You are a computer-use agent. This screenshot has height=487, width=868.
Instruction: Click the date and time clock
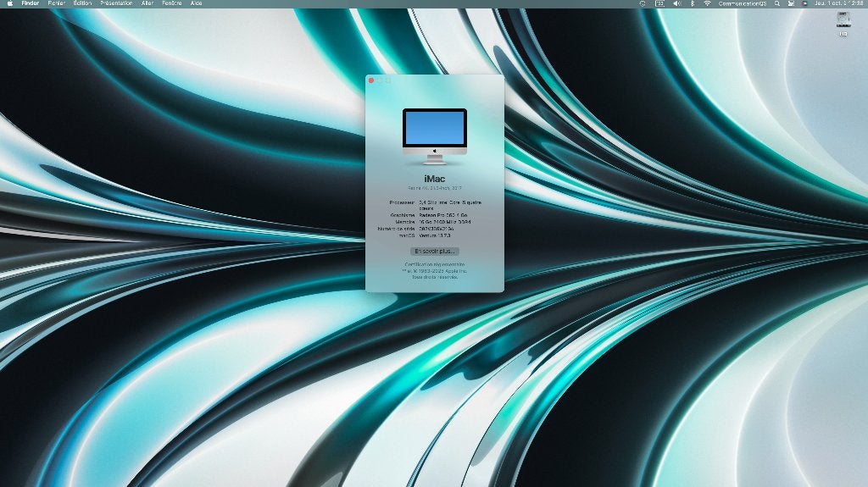[x=837, y=3]
